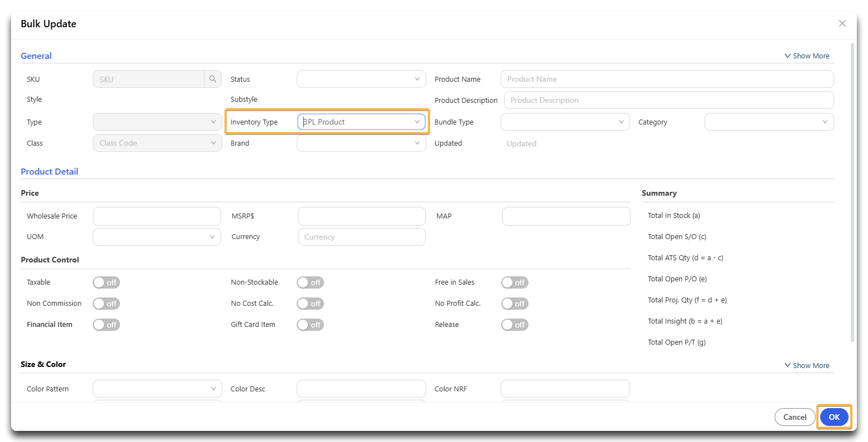Click the Total In Stock (a) label
The width and height of the screenshot is (868, 442).
click(674, 215)
